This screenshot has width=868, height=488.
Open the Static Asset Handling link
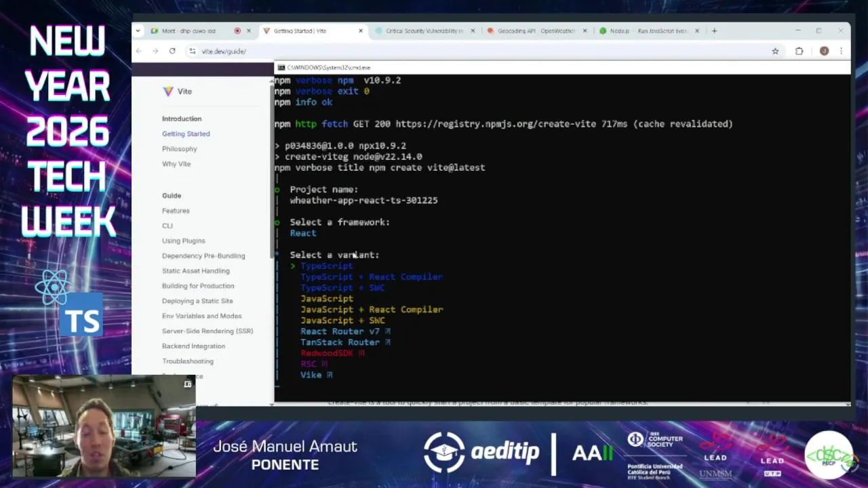pyautogui.click(x=196, y=270)
